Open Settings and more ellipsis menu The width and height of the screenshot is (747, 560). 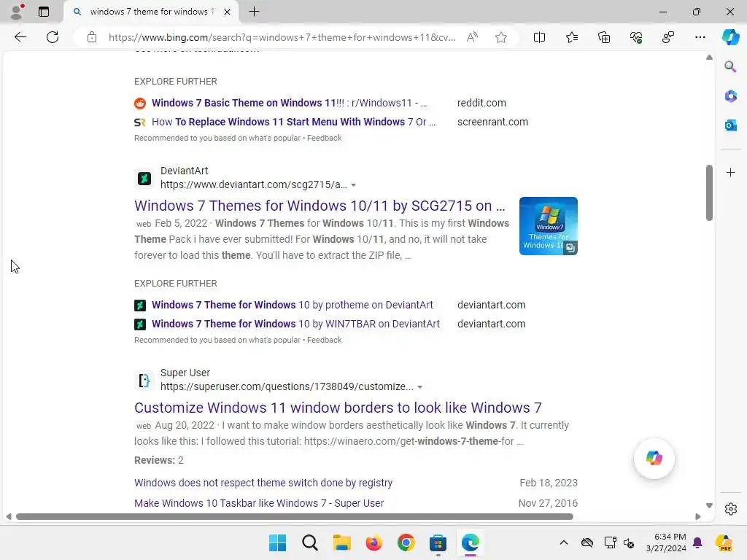click(x=700, y=37)
